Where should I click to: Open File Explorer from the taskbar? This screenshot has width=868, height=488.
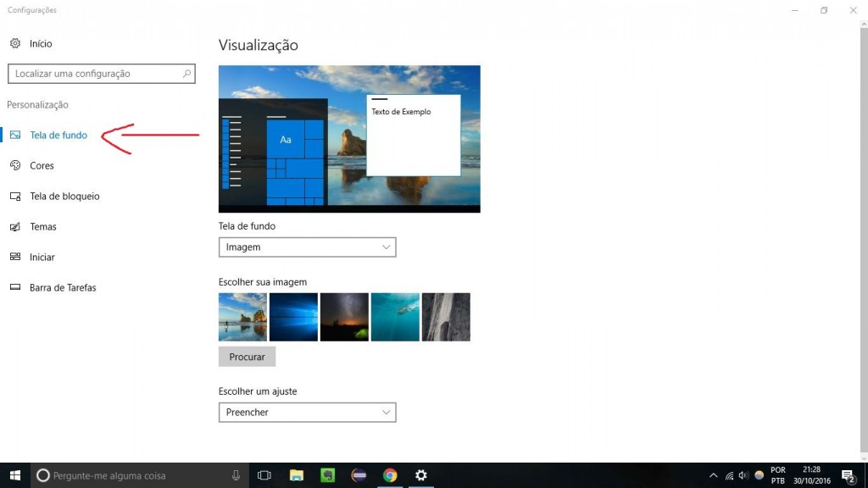(x=297, y=475)
